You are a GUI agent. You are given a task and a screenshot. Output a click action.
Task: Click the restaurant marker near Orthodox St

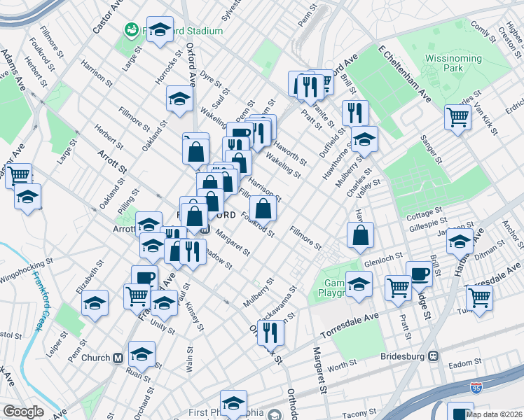click(270, 333)
